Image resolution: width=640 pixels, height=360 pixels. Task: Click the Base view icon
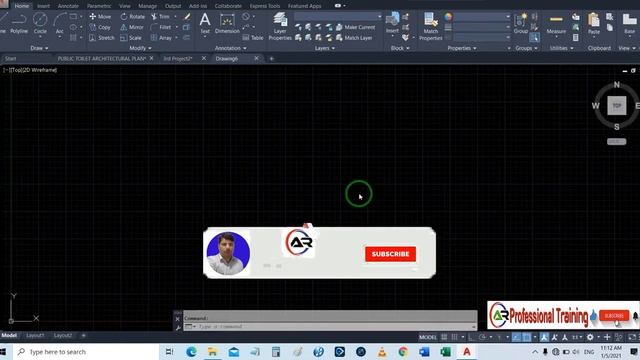[629, 23]
